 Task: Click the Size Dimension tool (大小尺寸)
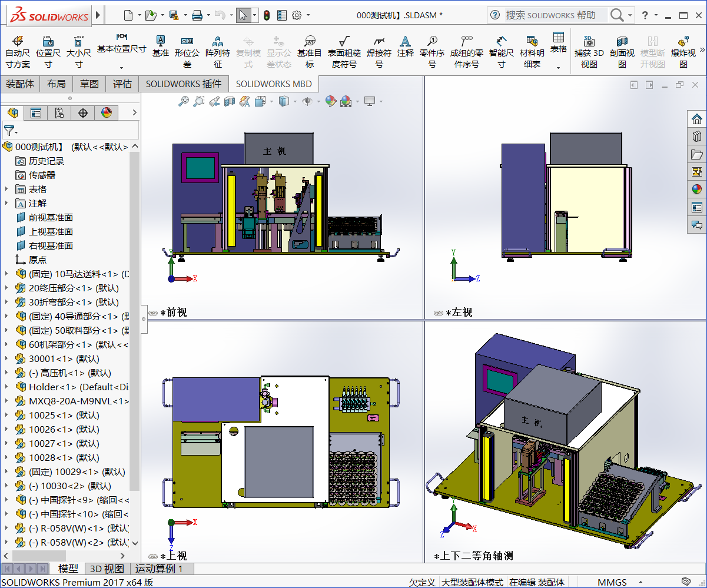point(78,51)
